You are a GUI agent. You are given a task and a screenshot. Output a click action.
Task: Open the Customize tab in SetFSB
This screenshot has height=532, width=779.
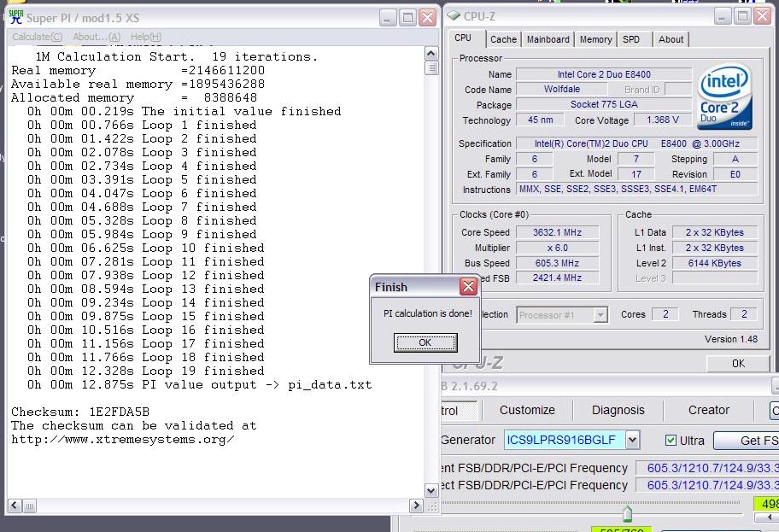[527, 410]
